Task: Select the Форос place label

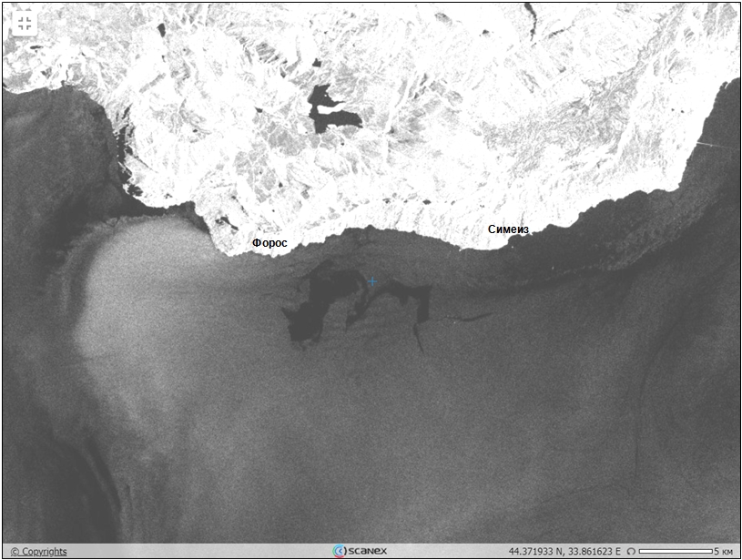Action: [x=269, y=244]
